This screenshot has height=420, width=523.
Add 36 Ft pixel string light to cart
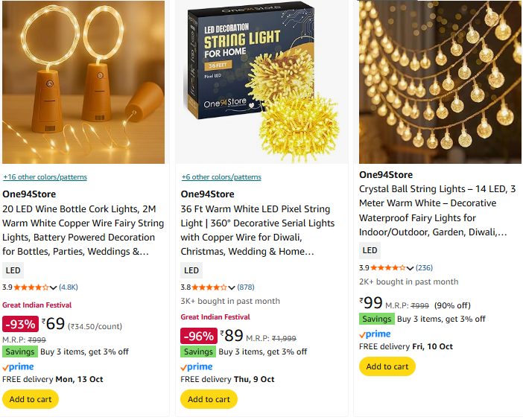pos(209,399)
